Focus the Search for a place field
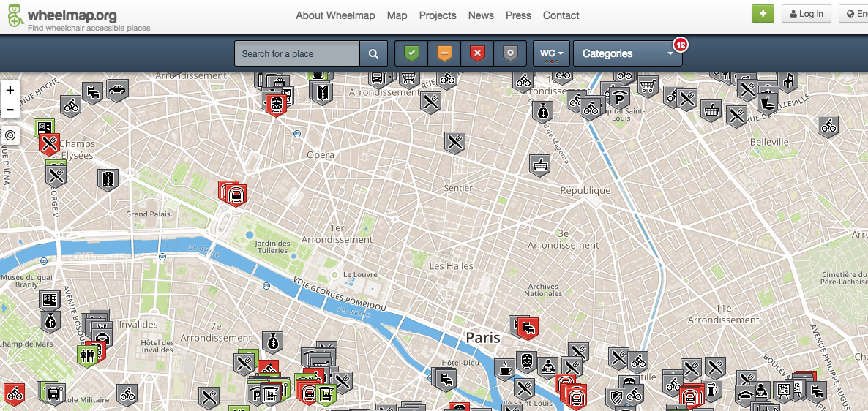This screenshot has height=411, width=868. click(x=297, y=53)
